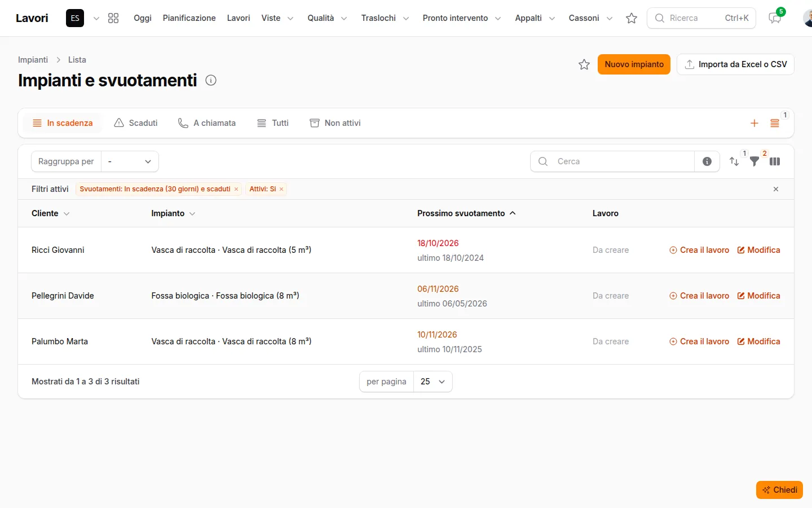Click the search info icon

(707, 161)
